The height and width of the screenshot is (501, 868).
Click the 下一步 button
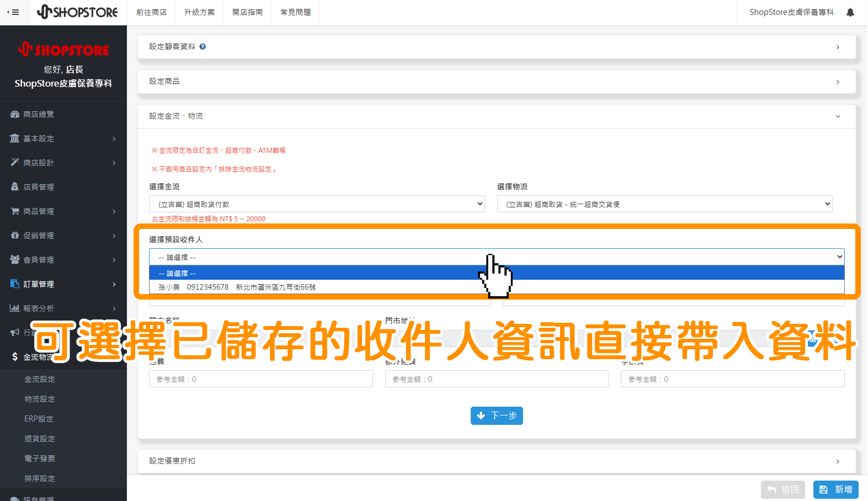point(497,415)
